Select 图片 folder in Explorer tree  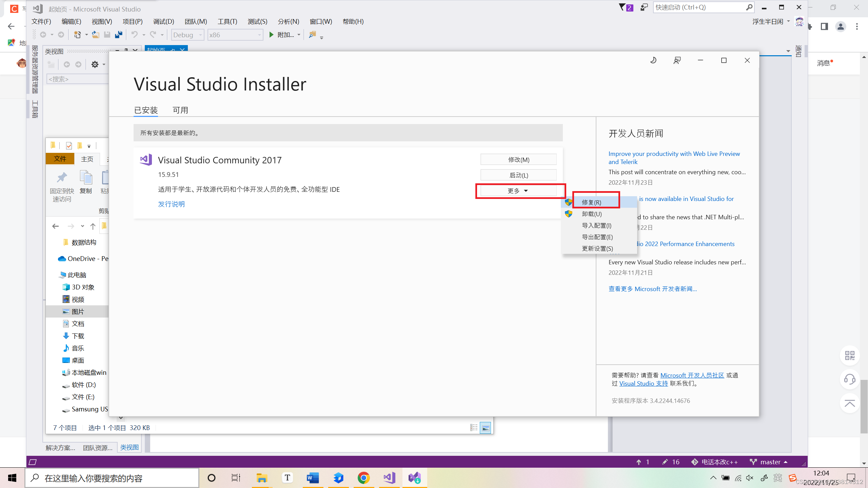coord(78,311)
